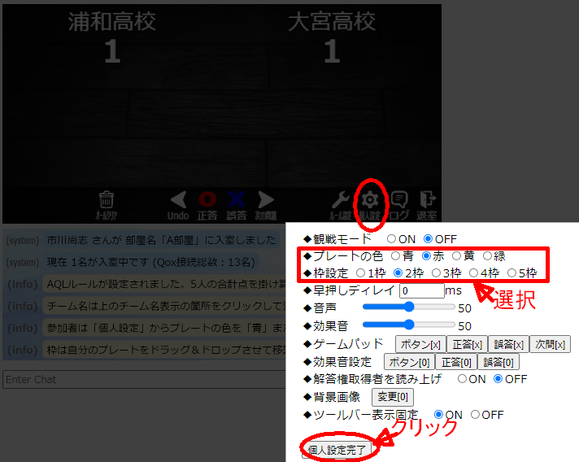Screen dimensions: 579x462
Task: Click the Undo left arrow
Action: [179, 200]
